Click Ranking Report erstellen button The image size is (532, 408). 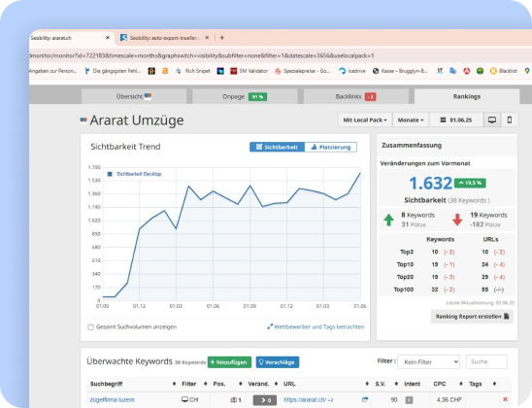coord(472,317)
